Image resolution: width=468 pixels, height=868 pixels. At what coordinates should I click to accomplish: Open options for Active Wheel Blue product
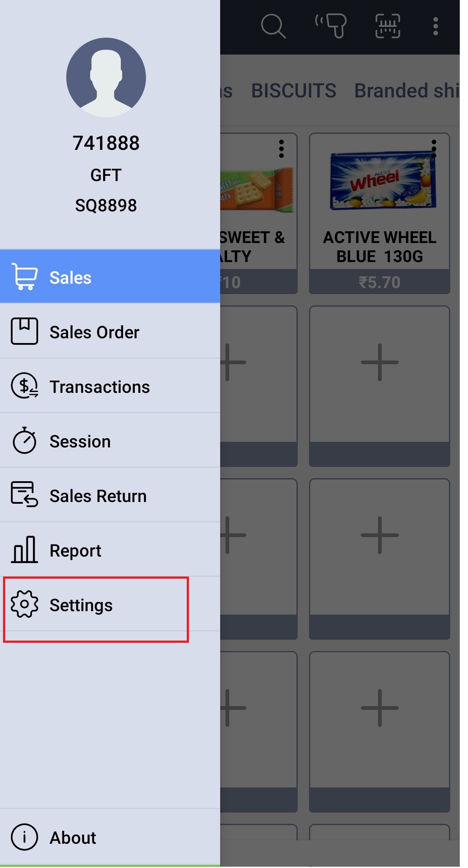point(434,149)
